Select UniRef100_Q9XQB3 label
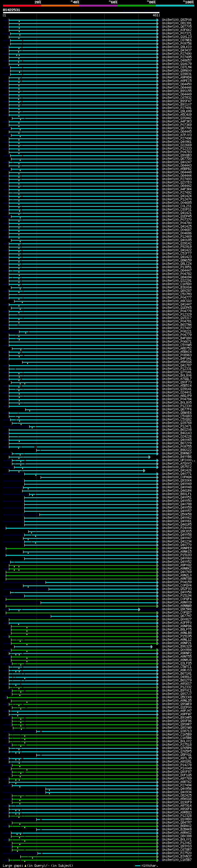The width and height of the screenshot is (197, 868). click(177, 155)
